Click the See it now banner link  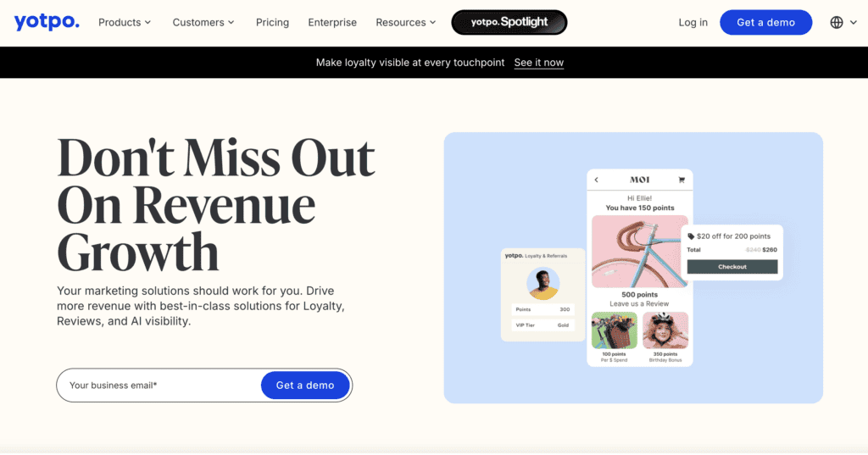(x=538, y=63)
